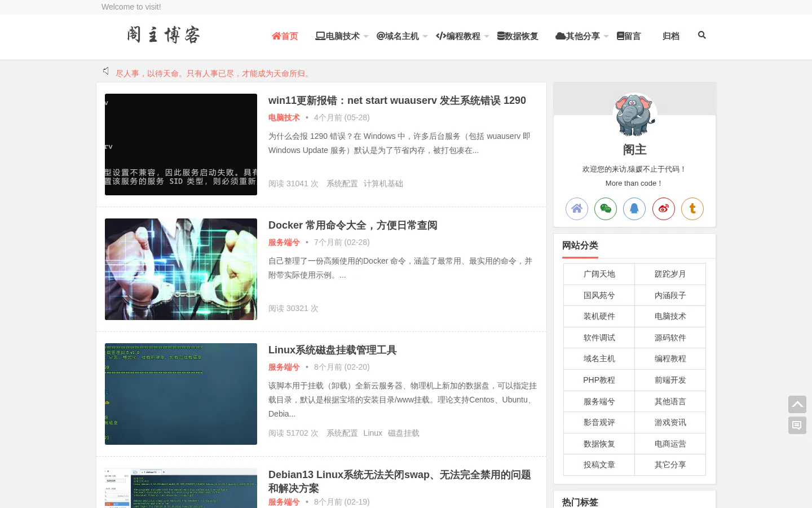Open the Debian13 swap article title
Image resolution: width=812 pixels, height=508 pixels.
click(x=400, y=481)
